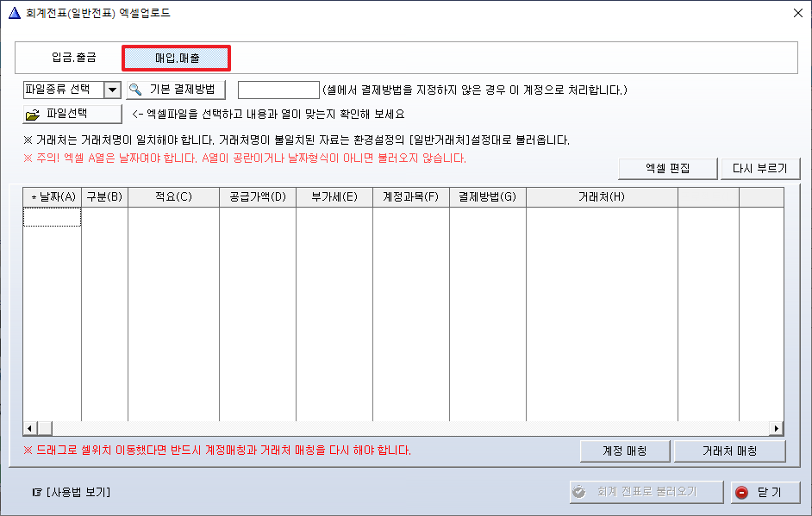812x516 pixels.
Task: Click the horizontal scrollbar left arrow
Action: click(29, 428)
